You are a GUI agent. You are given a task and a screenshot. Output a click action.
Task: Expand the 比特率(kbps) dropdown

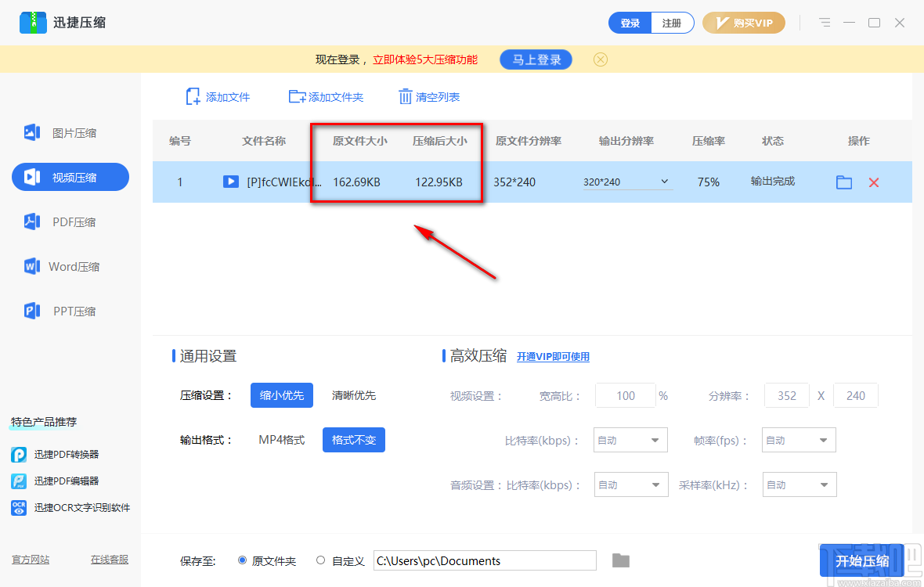(630, 440)
